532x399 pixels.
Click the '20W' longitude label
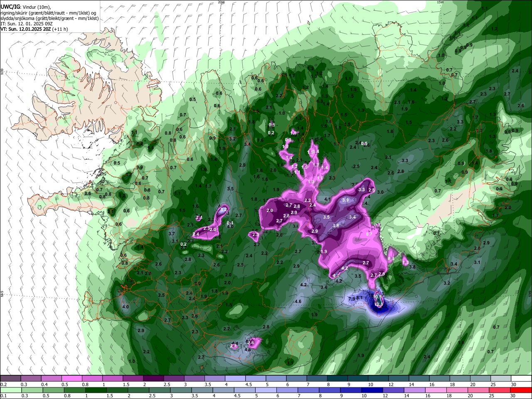pos(221,2)
